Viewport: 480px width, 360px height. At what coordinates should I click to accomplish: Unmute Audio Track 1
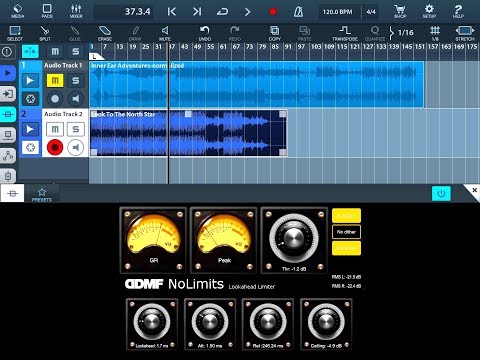click(x=55, y=80)
